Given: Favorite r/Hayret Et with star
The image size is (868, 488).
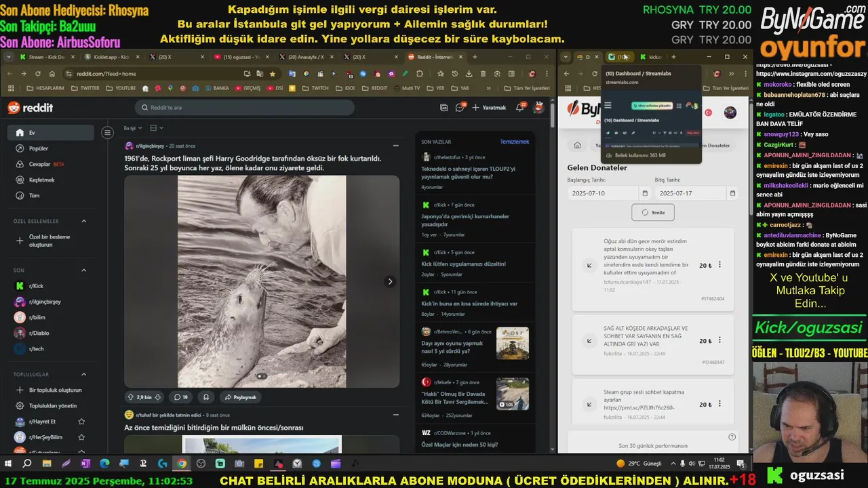Looking at the screenshot, I should pyautogui.click(x=81, y=422).
